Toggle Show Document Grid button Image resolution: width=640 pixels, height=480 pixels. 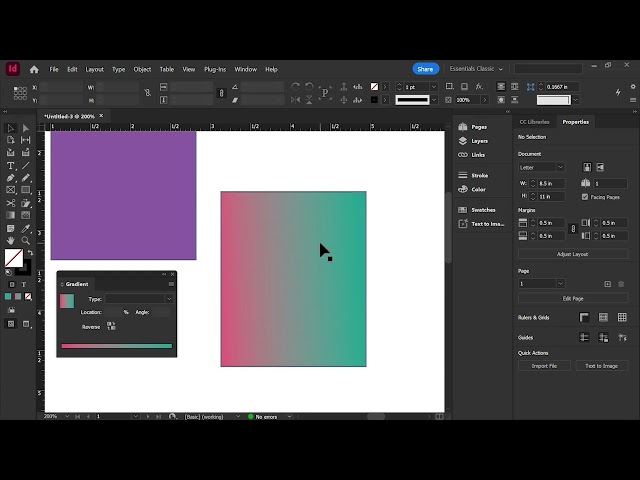(x=622, y=318)
